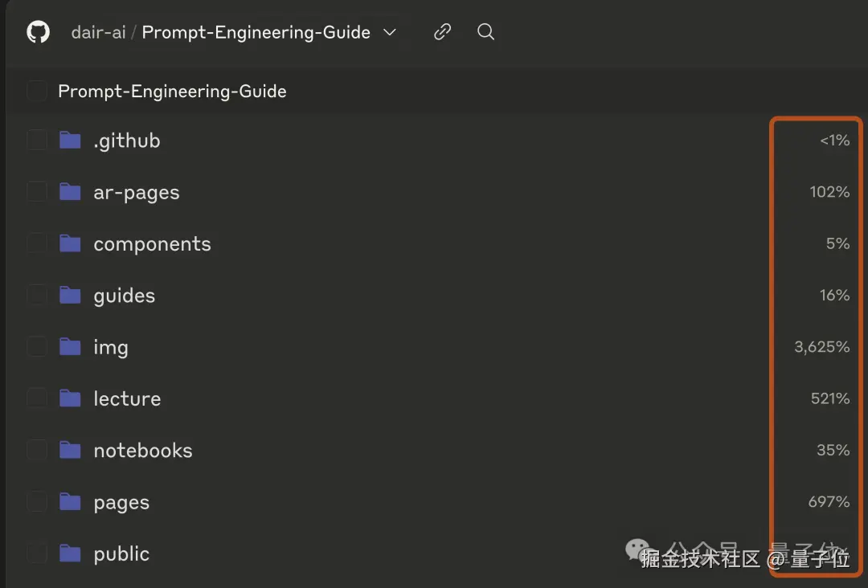Enable the lecture folder checkbox
868x588 pixels.
point(37,398)
